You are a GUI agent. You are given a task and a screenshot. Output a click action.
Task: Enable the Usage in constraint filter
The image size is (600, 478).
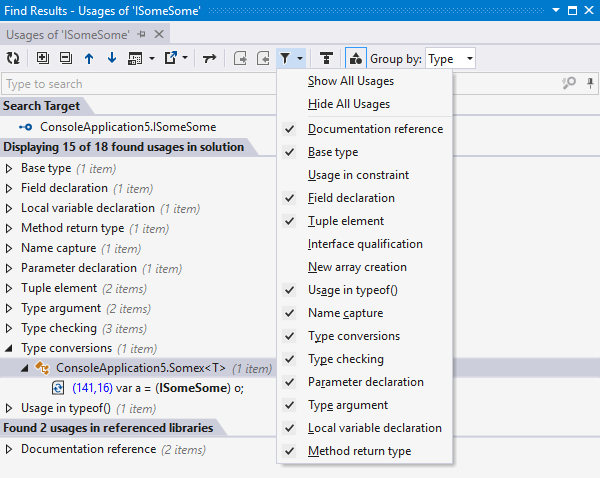click(358, 175)
